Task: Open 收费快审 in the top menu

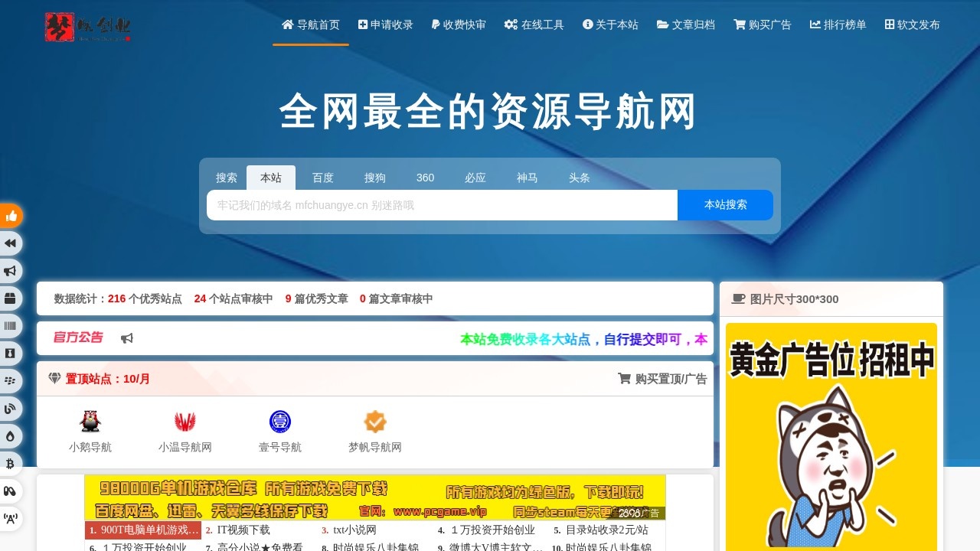Action: (459, 24)
